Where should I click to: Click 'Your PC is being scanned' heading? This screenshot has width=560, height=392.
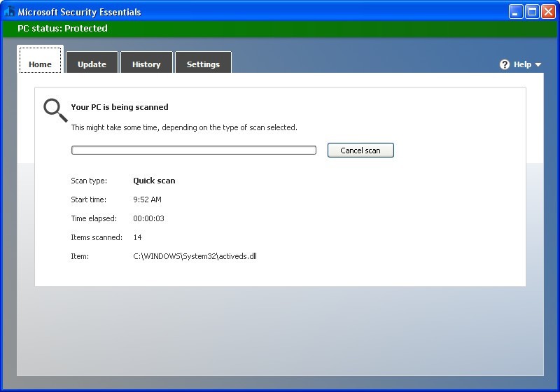tap(120, 107)
